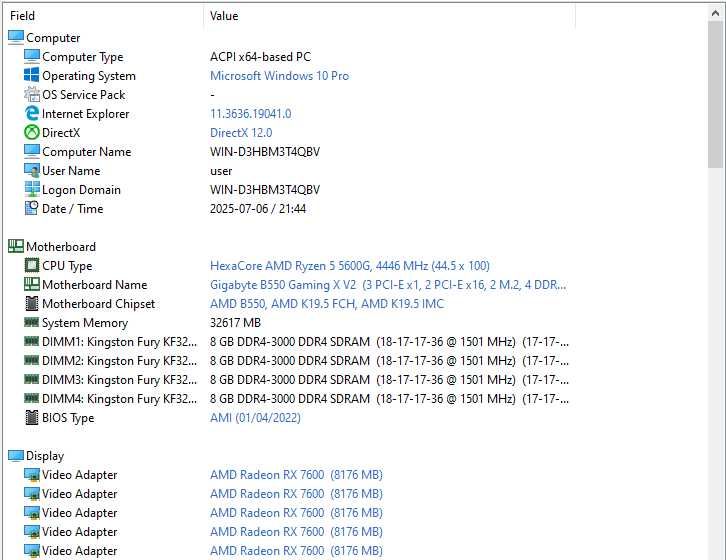
Task: Click the Motherboard Name row icon
Action: tap(31, 284)
